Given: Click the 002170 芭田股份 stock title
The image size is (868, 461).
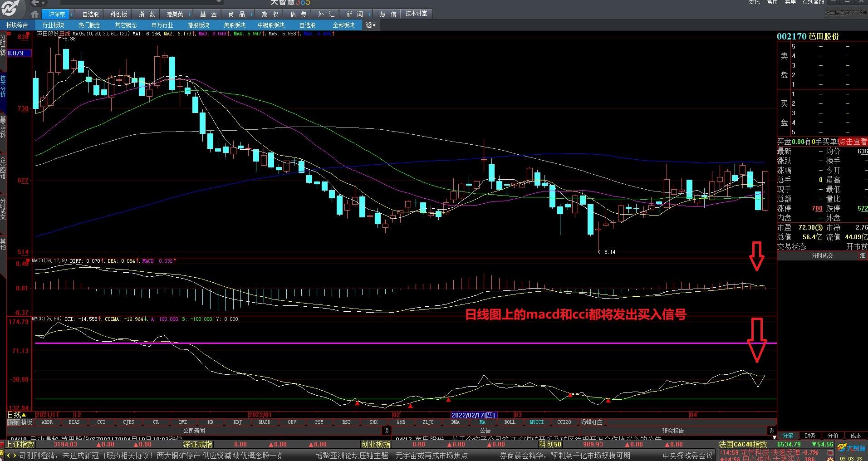Looking at the screenshot, I should [808, 36].
